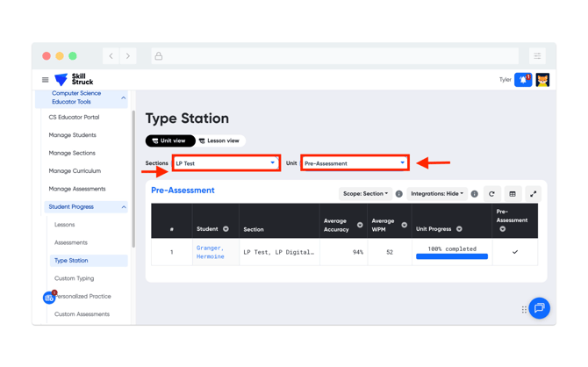Open Custom Typing

coord(75,278)
